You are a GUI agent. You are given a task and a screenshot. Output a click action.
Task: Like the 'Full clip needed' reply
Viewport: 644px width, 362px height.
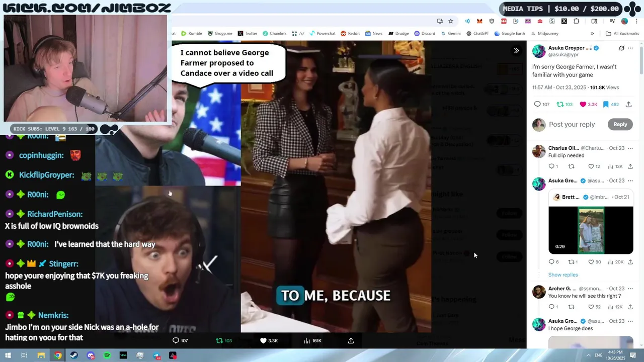594,166
